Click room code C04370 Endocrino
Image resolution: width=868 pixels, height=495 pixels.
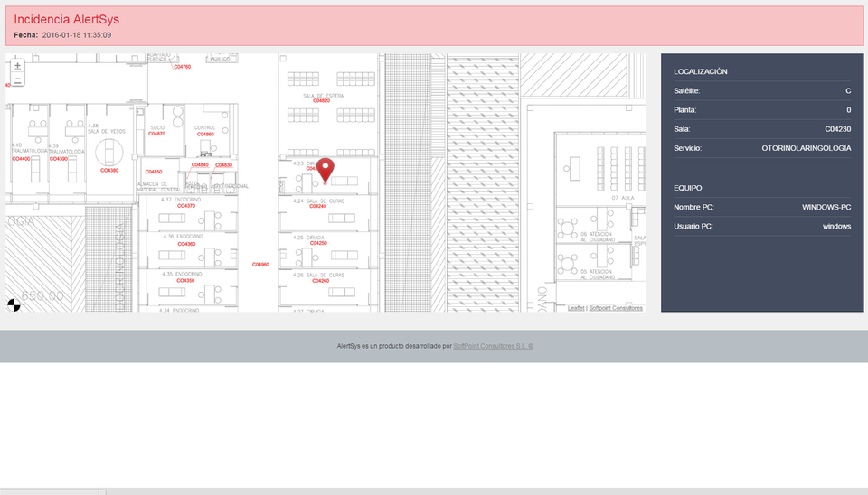click(186, 206)
